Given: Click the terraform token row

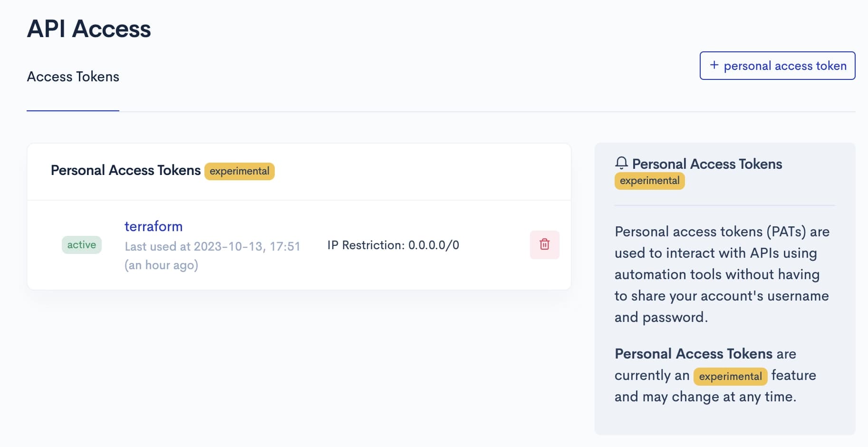Looking at the screenshot, I should tap(299, 245).
